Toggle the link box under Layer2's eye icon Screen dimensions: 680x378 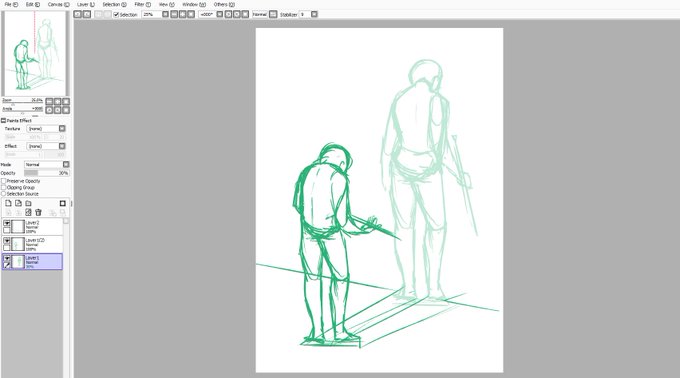[7, 230]
